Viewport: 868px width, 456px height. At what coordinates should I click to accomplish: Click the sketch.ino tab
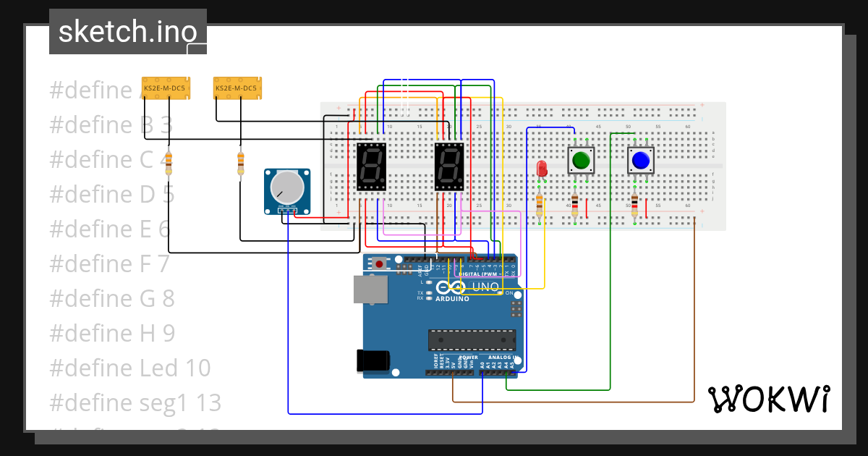(x=127, y=30)
